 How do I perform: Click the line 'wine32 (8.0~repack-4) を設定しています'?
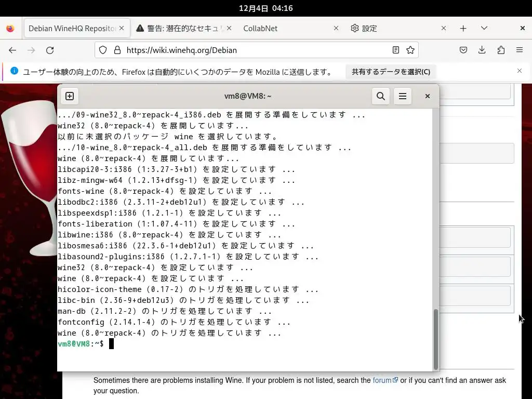155,268
